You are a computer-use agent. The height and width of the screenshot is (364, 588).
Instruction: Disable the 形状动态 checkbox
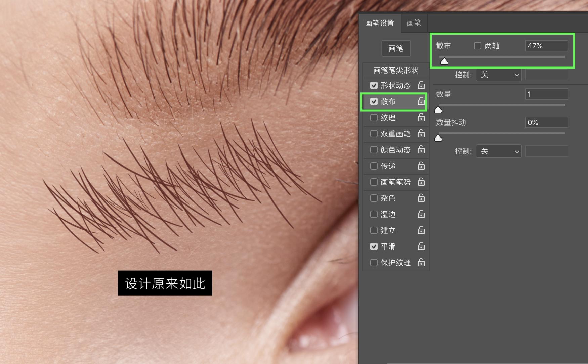(x=374, y=85)
